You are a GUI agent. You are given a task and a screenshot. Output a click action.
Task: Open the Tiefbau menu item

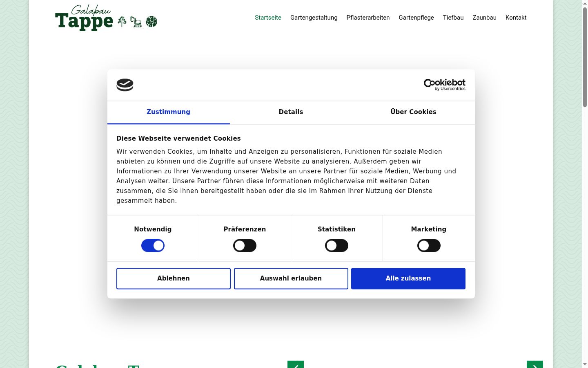(453, 18)
